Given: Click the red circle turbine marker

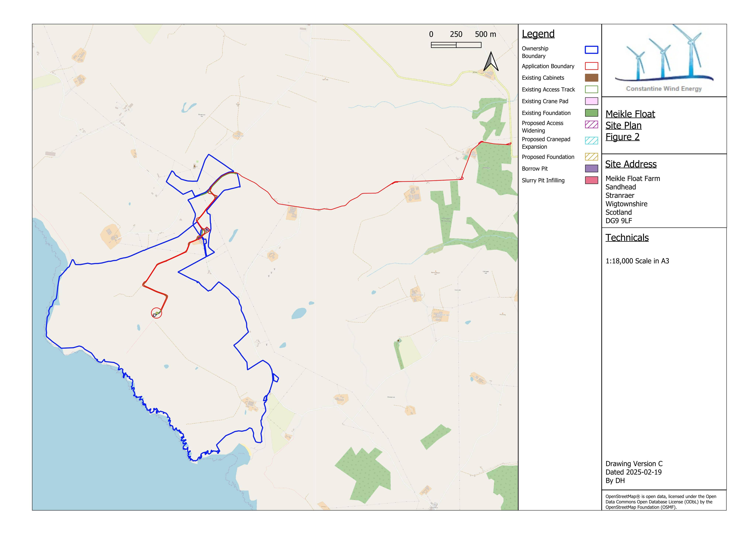Looking at the screenshot, I should point(156,313).
